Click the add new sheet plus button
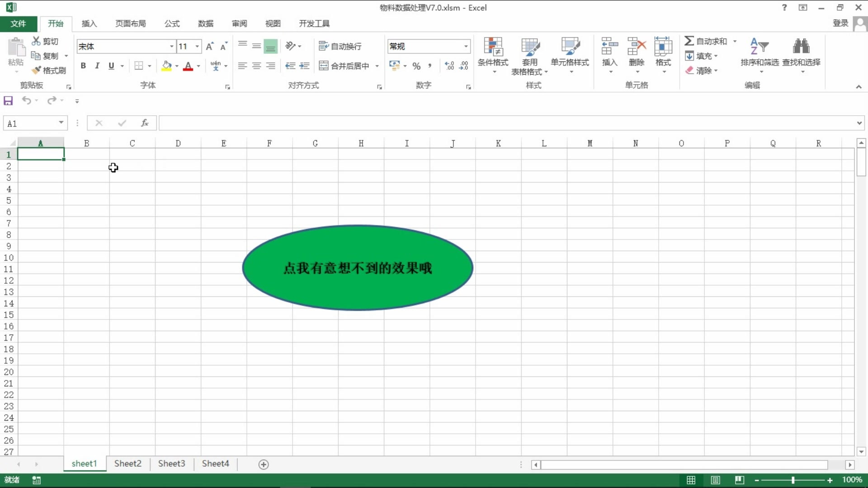Viewport: 868px width, 488px height. (264, 465)
